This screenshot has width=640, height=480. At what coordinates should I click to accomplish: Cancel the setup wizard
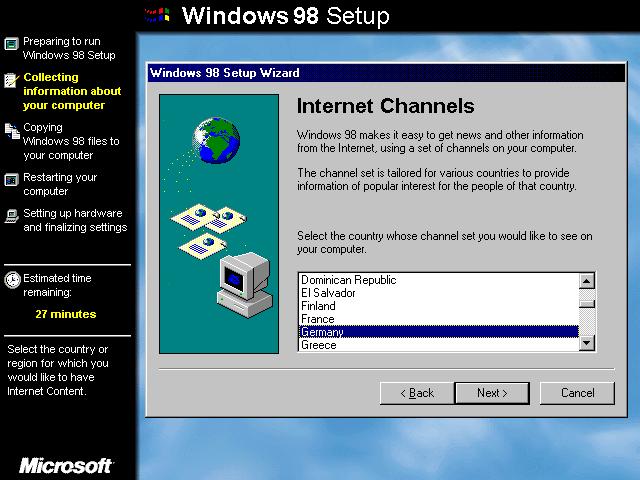click(x=577, y=393)
